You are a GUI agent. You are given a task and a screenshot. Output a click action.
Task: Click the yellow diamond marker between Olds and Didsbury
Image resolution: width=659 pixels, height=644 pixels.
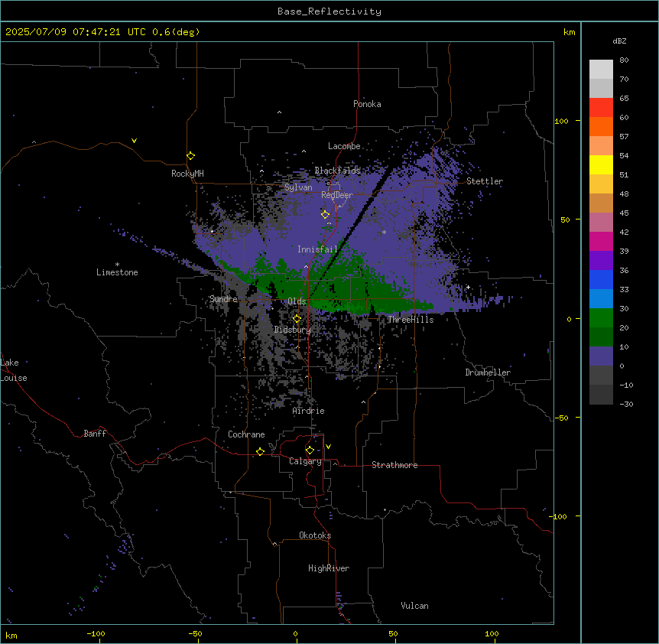pos(297,319)
